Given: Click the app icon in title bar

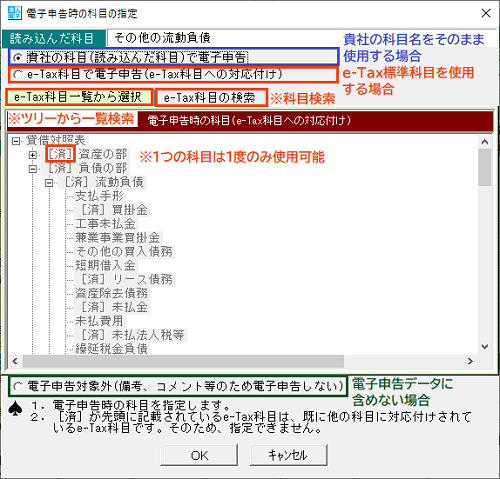Looking at the screenshot, I should pos(14,13).
